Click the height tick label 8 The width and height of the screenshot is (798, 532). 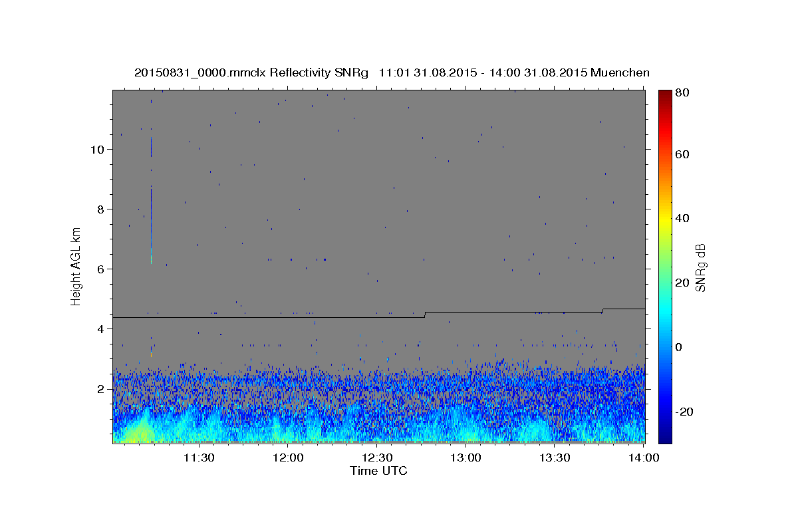pyautogui.click(x=100, y=209)
